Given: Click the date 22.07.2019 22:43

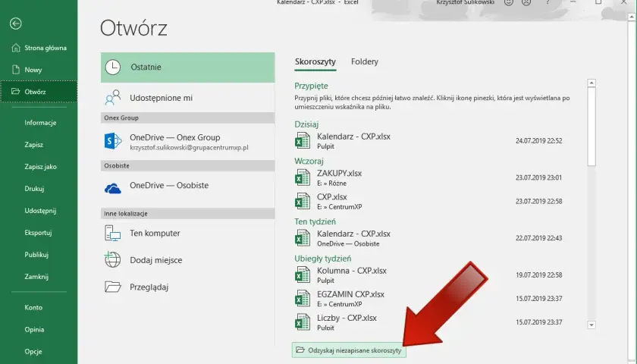Looking at the screenshot, I should [x=538, y=238].
